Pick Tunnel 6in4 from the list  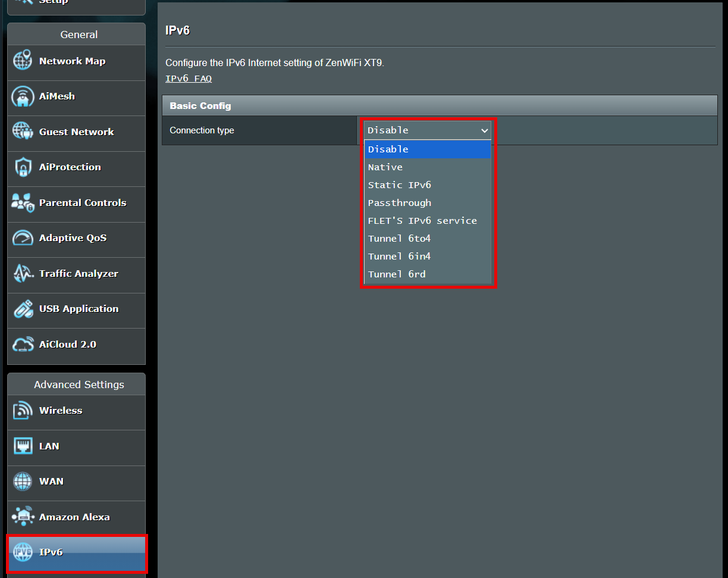point(399,257)
